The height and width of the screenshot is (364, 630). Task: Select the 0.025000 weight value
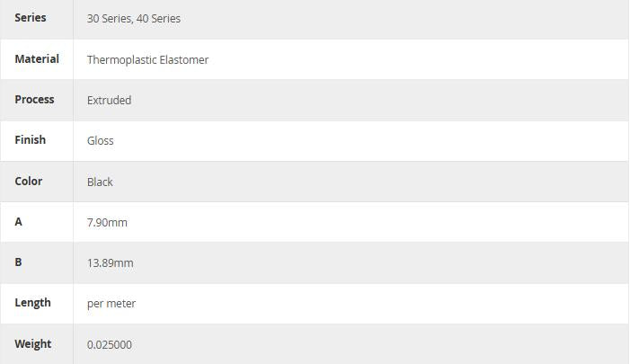coord(110,345)
